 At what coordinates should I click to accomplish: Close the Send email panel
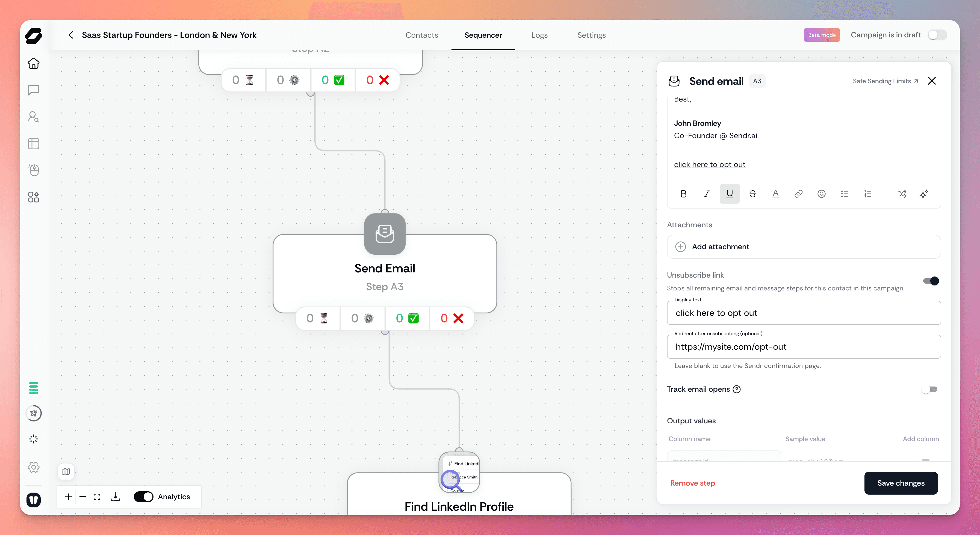932,81
